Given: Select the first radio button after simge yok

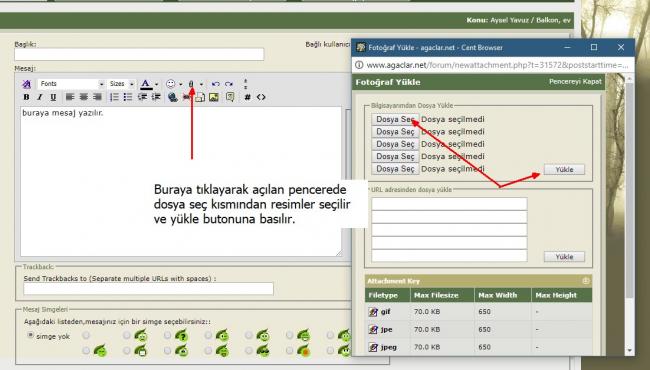Looking at the screenshot, I should pyautogui.click(x=86, y=335).
